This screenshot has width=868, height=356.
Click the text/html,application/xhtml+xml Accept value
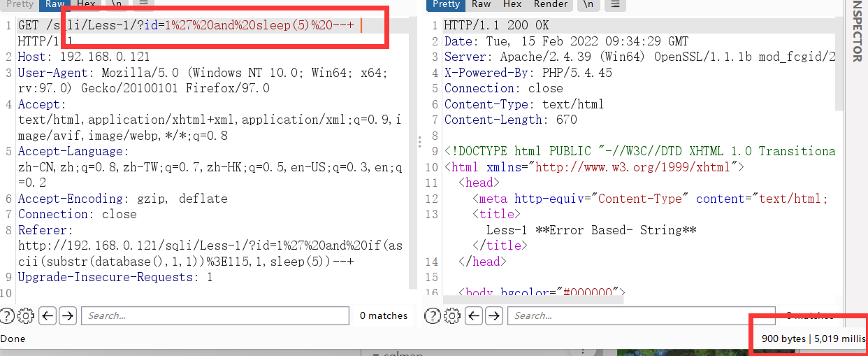click(210, 128)
